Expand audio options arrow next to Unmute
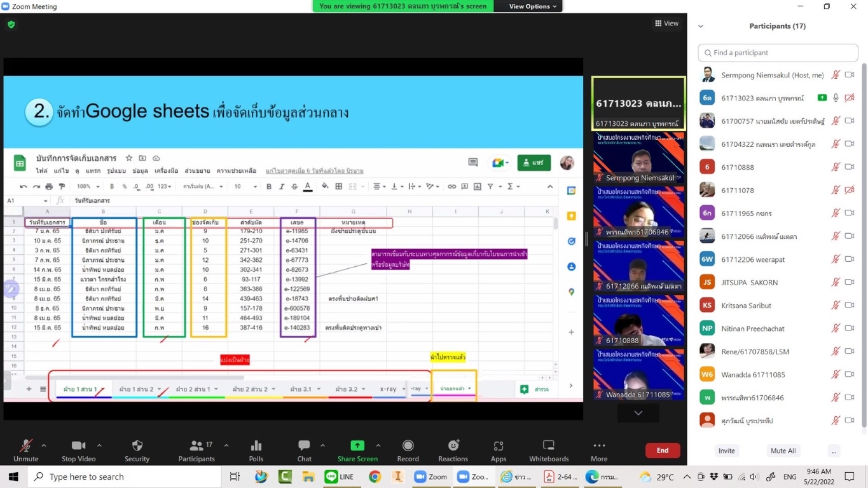868x488 pixels. coord(44,445)
